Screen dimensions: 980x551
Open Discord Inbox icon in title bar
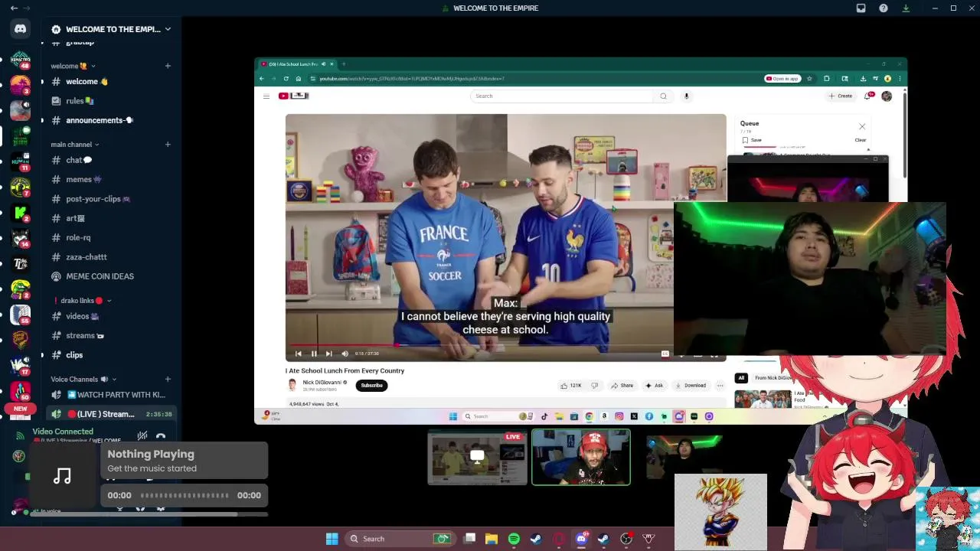pyautogui.click(x=861, y=8)
